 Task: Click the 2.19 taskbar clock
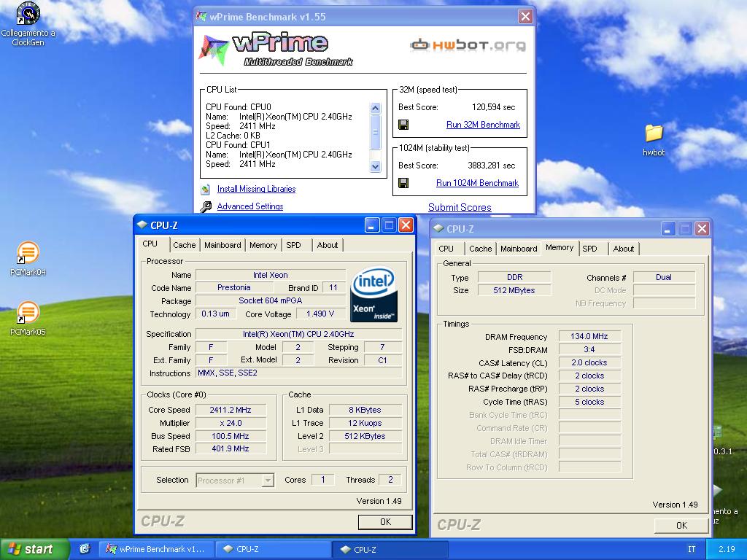coord(727,549)
